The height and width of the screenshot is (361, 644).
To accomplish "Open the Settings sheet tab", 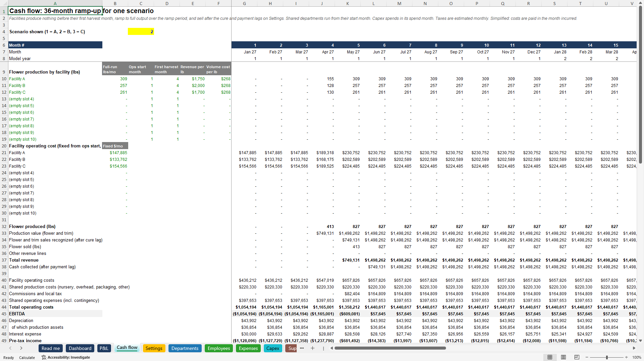I will (154, 348).
